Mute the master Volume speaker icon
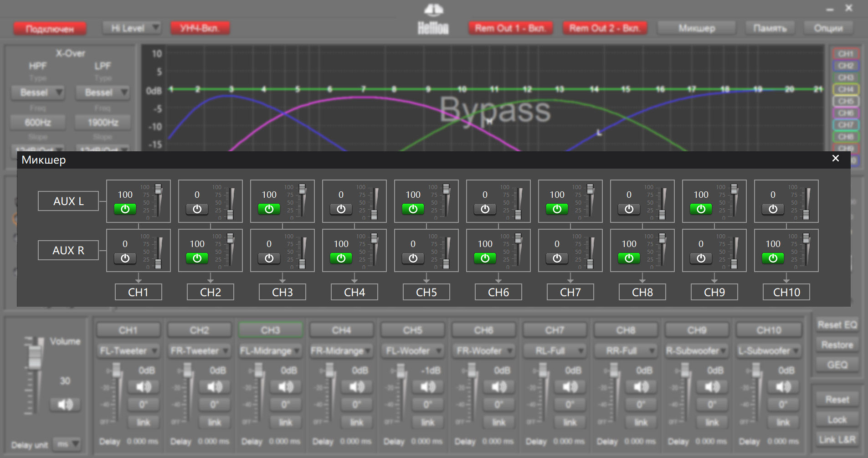This screenshot has height=458, width=868. pos(65,404)
